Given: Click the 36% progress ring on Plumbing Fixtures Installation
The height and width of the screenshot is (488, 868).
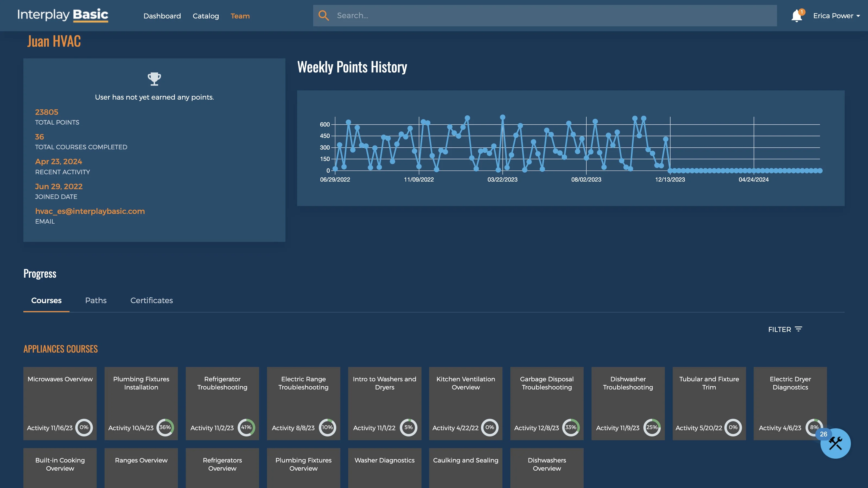Looking at the screenshot, I should pyautogui.click(x=165, y=427).
